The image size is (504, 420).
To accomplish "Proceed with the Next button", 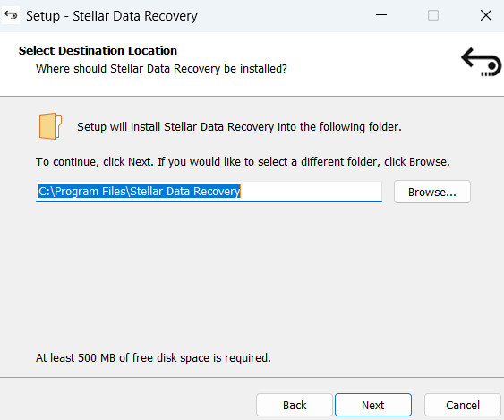I will 373,405.
